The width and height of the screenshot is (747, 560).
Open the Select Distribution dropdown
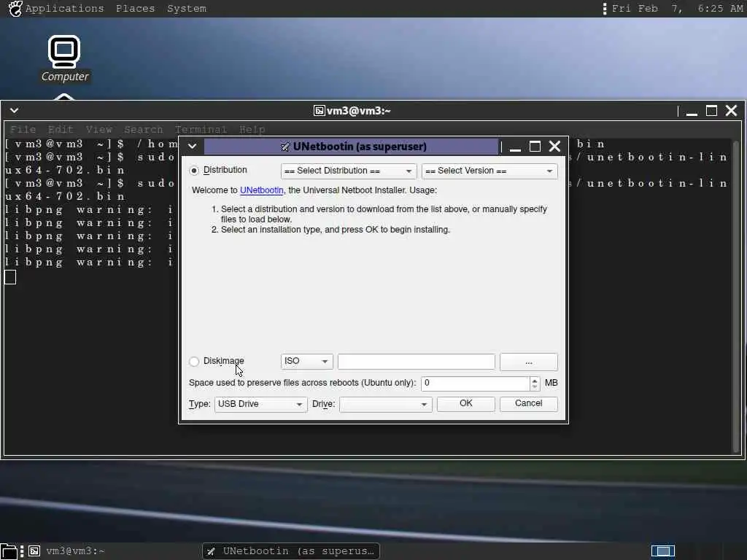(x=349, y=171)
